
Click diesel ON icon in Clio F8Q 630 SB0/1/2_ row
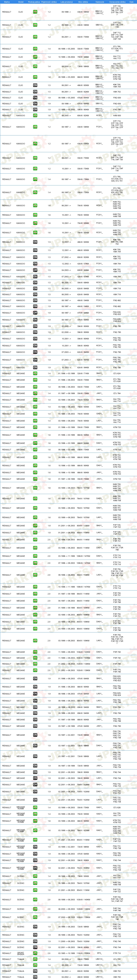(x=35, y=103)
